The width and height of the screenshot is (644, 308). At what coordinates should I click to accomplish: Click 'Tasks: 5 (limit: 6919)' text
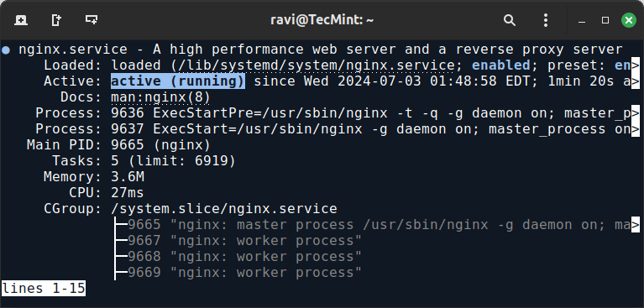pos(144,161)
